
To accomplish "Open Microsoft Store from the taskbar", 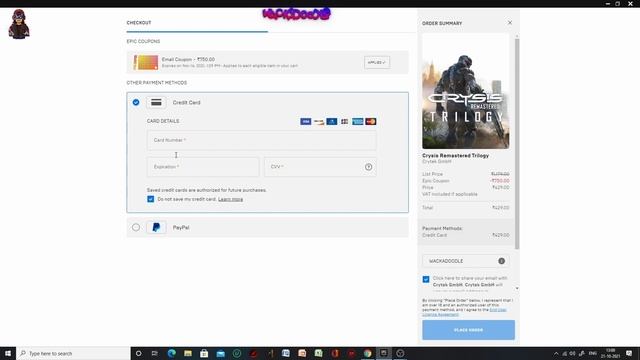I will (x=204, y=353).
